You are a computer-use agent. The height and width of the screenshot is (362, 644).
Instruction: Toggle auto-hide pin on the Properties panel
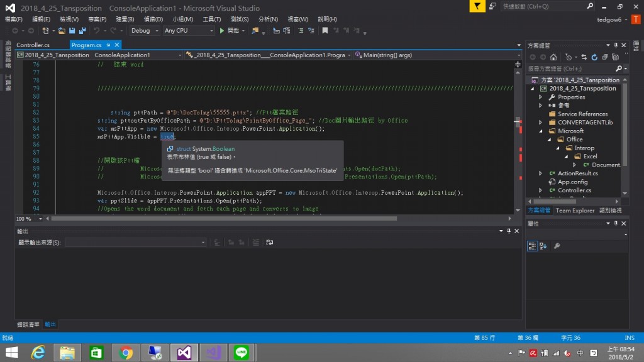point(616,223)
